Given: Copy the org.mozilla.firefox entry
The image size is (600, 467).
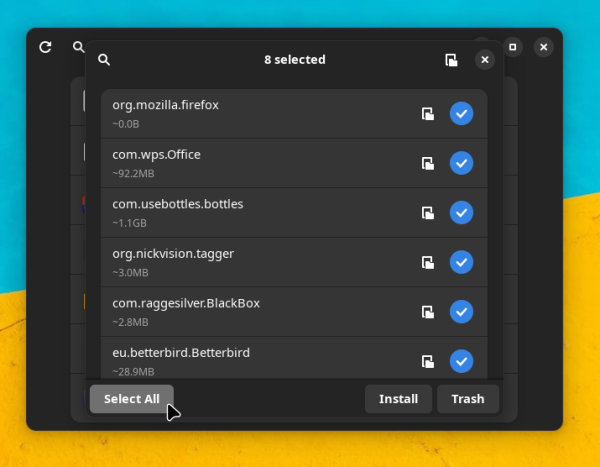Looking at the screenshot, I should pyautogui.click(x=428, y=114).
